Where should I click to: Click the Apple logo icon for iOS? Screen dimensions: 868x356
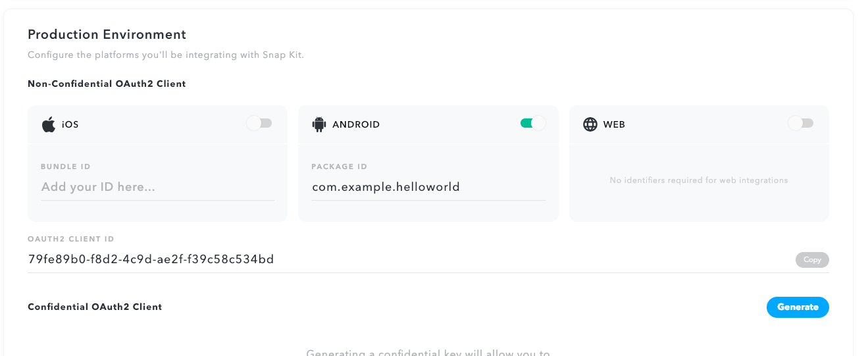[49, 124]
